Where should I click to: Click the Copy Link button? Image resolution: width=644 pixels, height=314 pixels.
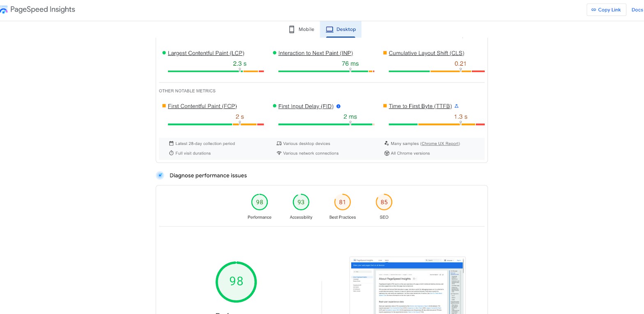tap(606, 10)
